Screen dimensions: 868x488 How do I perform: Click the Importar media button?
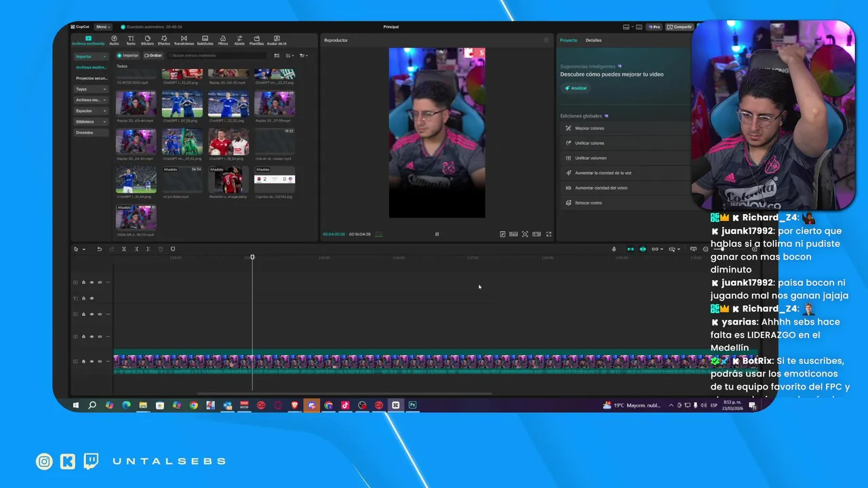coord(127,56)
